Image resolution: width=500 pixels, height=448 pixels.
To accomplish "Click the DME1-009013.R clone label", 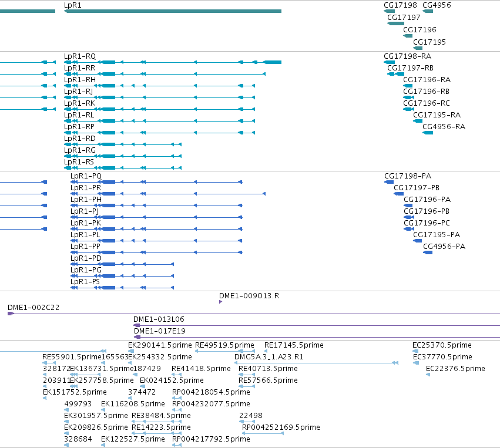I will [x=249, y=296].
